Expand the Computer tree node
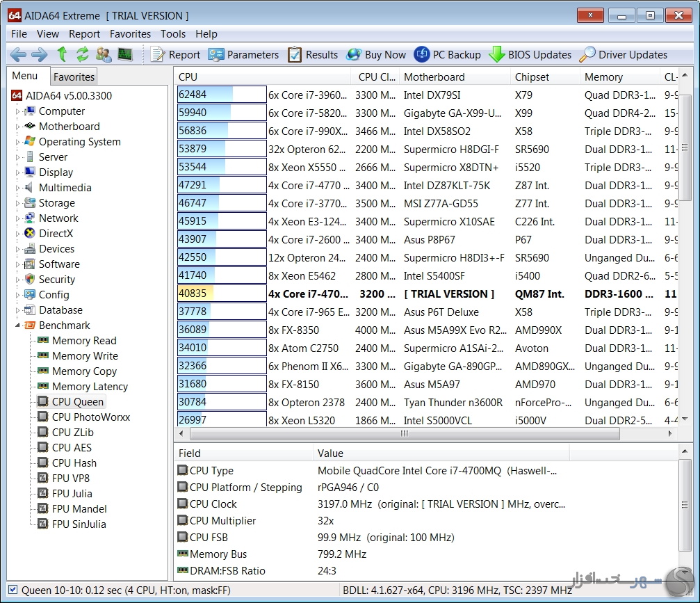700x603 pixels. (x=17, y=111)
